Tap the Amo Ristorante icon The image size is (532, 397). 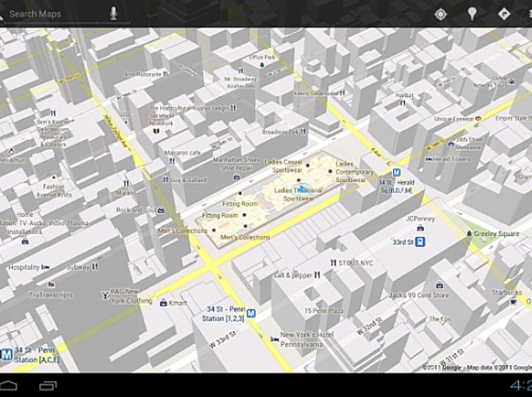pyautogui.click(x=165, y=74)
